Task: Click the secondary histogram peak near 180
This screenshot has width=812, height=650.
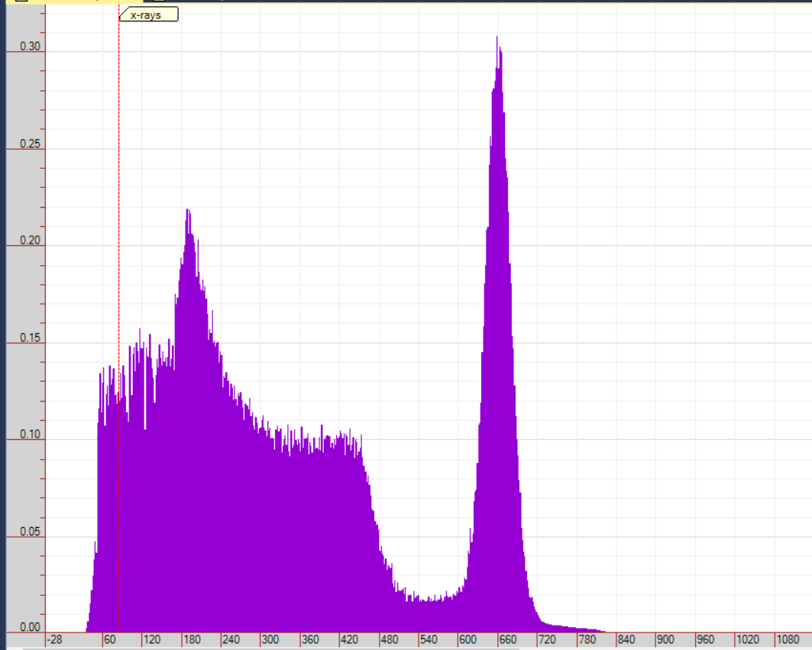Action: click(x=188, y=218)
